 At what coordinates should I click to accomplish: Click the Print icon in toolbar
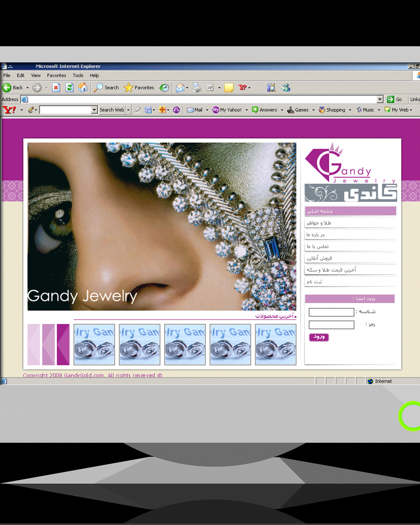tap(197, 87)
